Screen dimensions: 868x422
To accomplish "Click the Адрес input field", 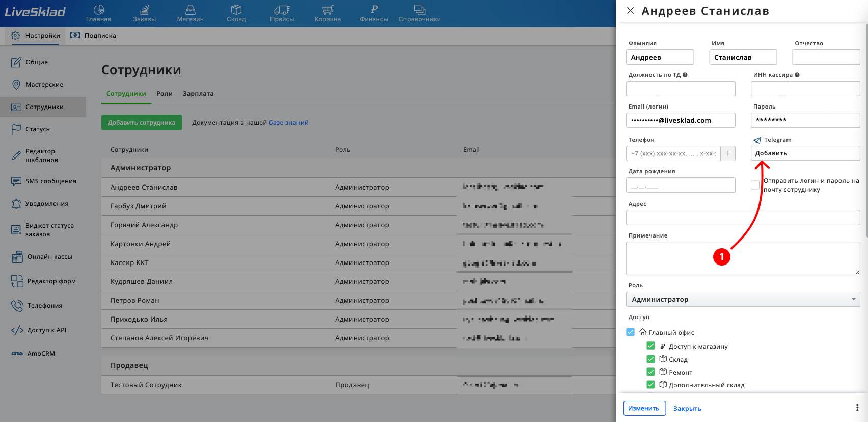I will (743, 218).
